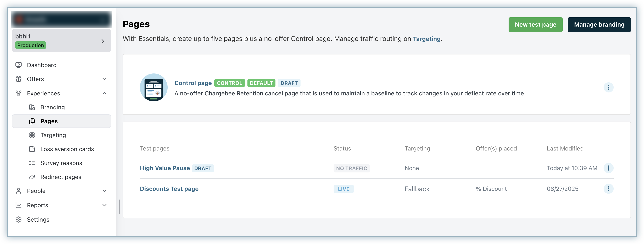Open Branding via its palette icon
644x244 pixels.
point(32,107)
